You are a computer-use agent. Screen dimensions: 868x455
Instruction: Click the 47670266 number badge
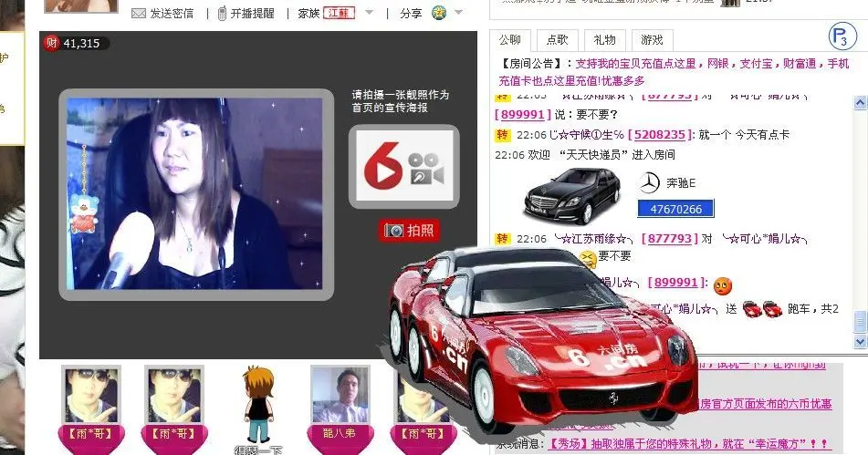coord(676,209)
